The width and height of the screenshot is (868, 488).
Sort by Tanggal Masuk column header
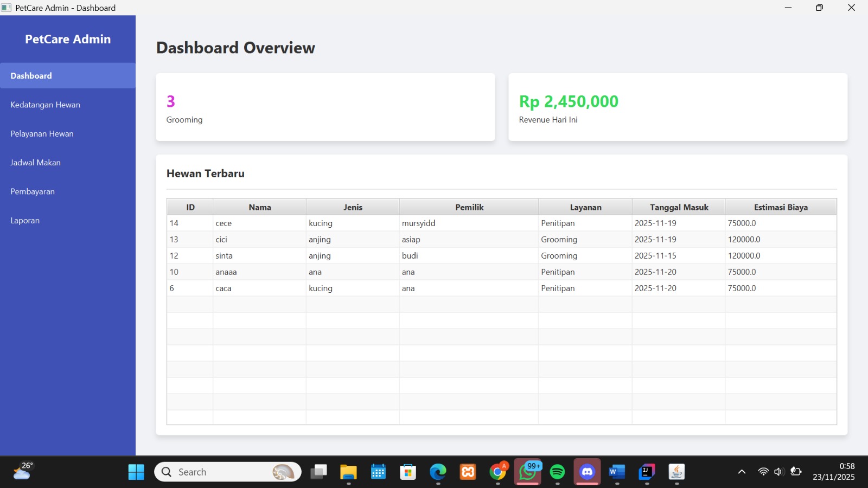(679, 207)
